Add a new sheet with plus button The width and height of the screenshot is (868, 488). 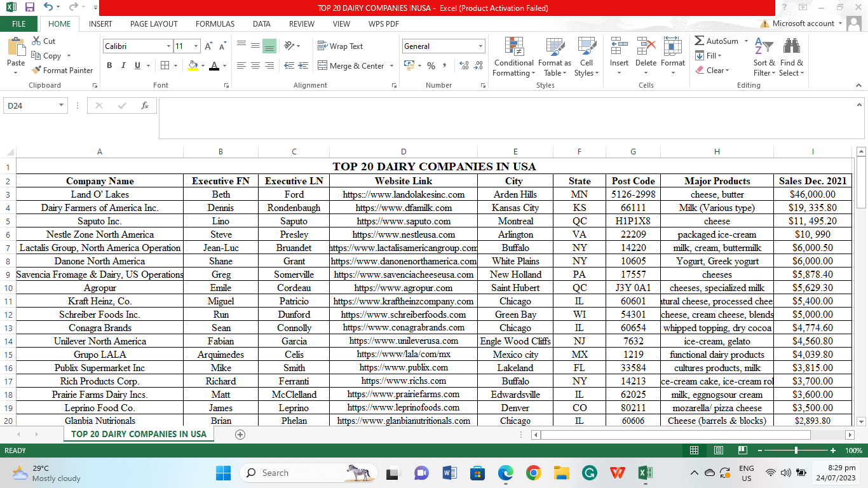tap(240, 435)
